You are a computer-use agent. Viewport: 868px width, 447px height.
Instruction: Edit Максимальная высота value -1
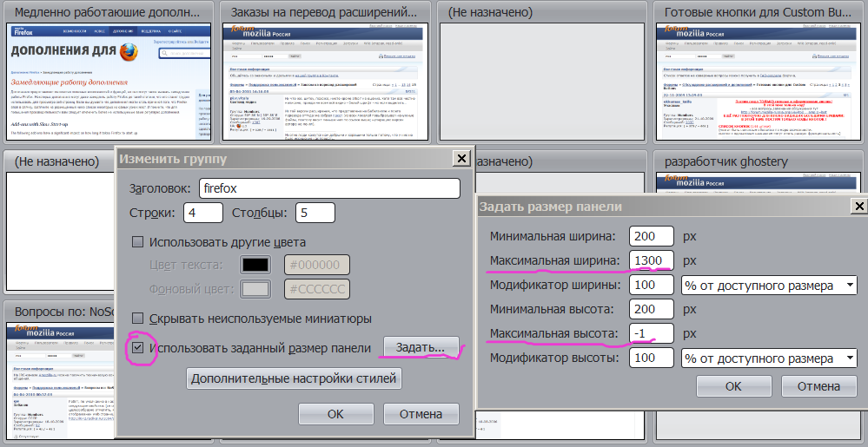click(652, 333)
